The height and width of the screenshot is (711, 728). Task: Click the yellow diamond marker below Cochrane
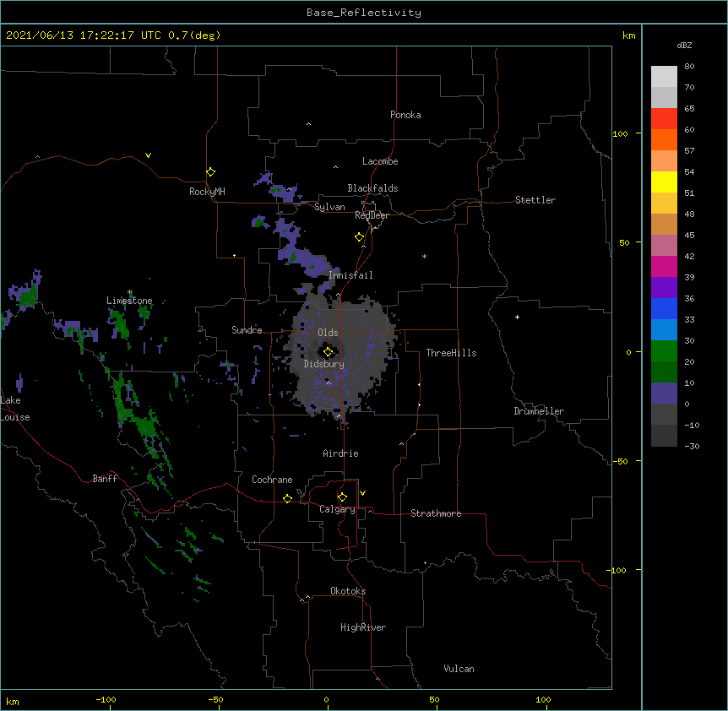[287, 498]
